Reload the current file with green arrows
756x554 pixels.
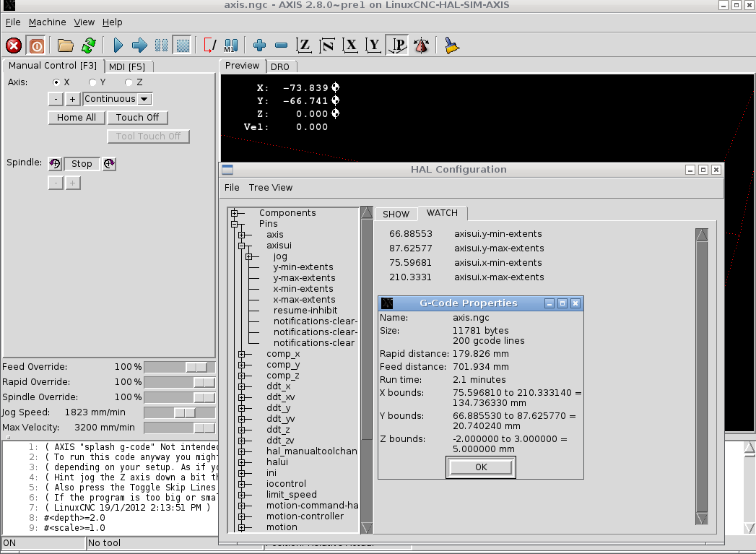(89, 46)
